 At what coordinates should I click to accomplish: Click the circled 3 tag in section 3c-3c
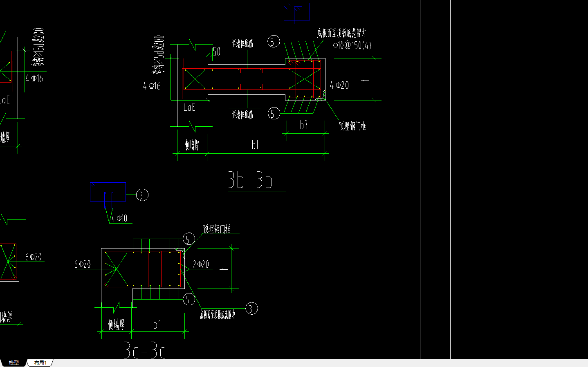(x=251, y=308)
